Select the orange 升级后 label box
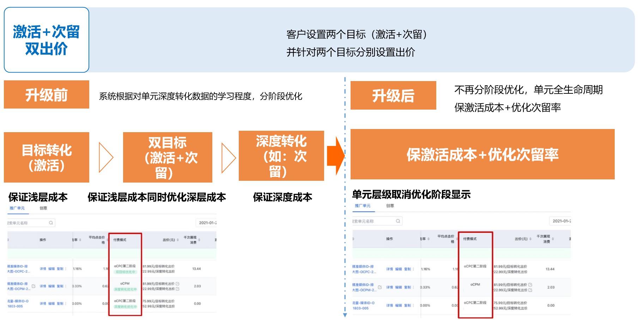 (393, 95)
